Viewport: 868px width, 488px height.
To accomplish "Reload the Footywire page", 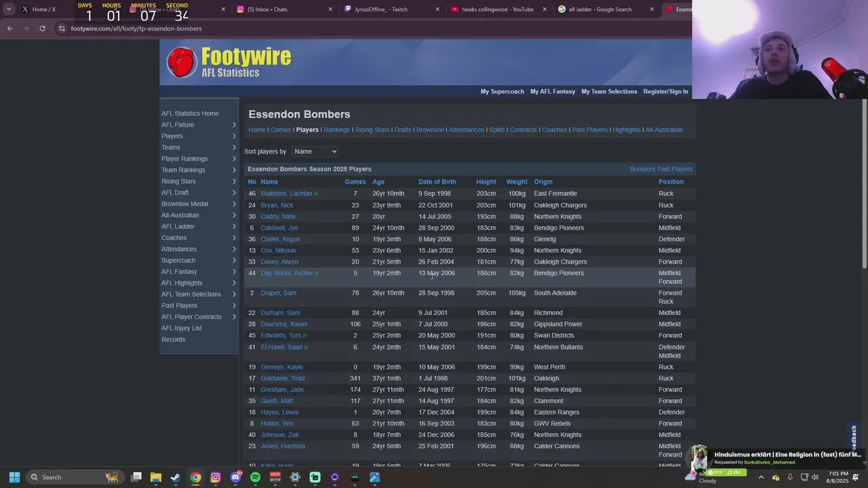I will [x=42, y=28].
